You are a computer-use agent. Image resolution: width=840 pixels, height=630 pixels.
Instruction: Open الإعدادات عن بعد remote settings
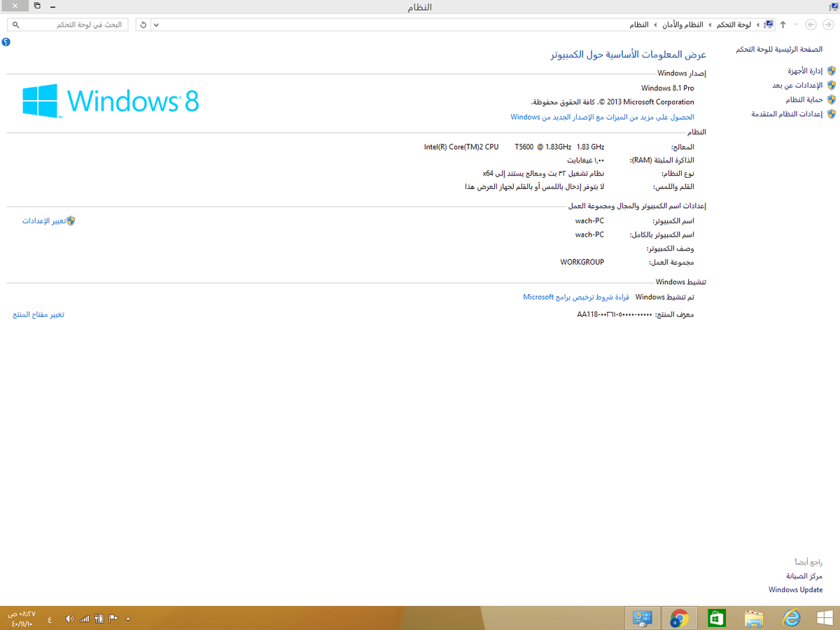(x=797, y=85)
